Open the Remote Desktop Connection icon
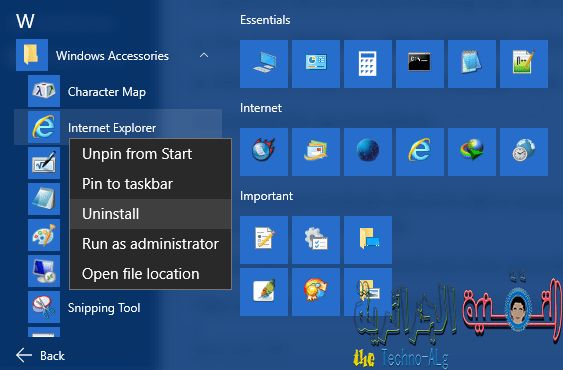Image resolution: width=563 pixels, height=370 pixels. 44,271
